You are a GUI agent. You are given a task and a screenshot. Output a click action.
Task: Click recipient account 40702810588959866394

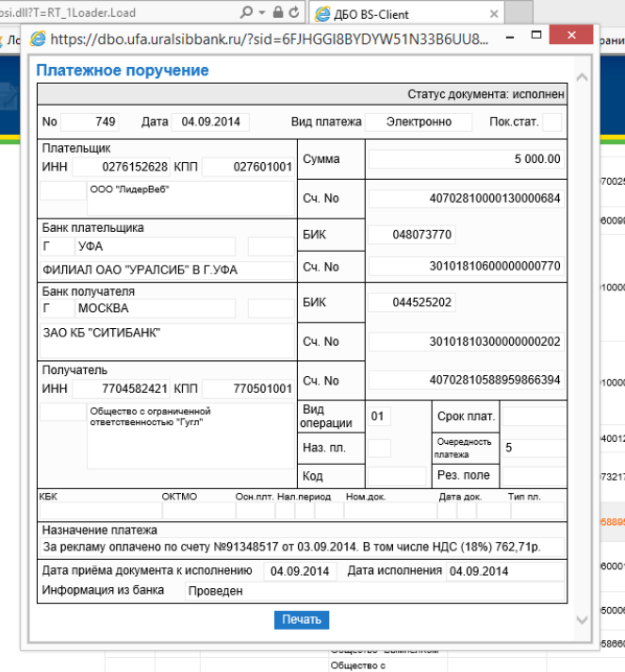click(x=466, y=380)
